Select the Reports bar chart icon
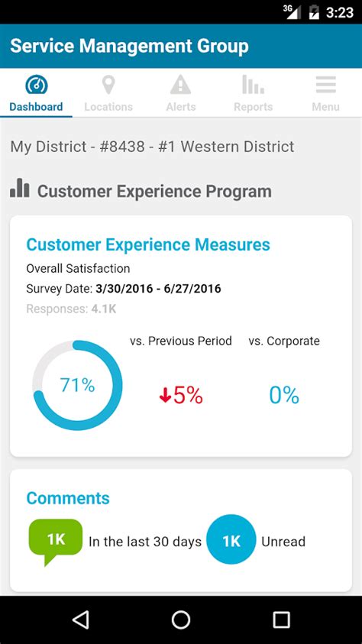The image size is (362, 644). (253, 85)
